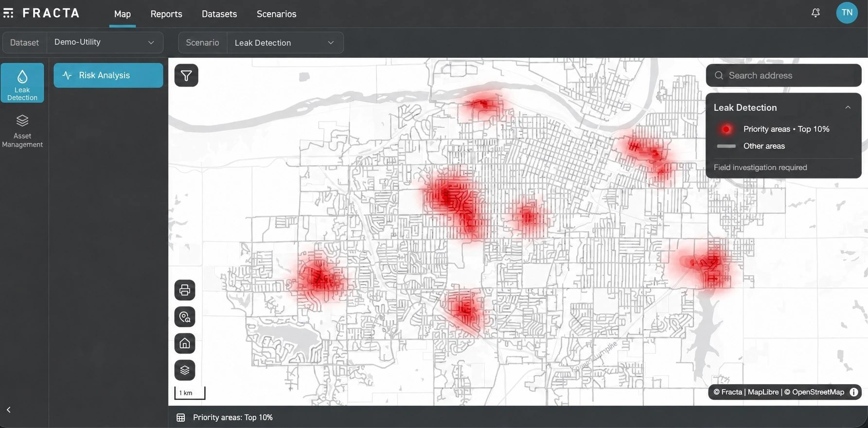
Task: Click the 1 km map scale bar
Action: coord(190,393)
